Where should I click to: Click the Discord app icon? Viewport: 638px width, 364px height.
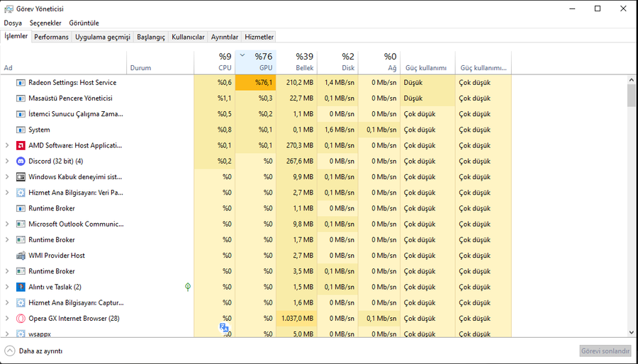21,161
